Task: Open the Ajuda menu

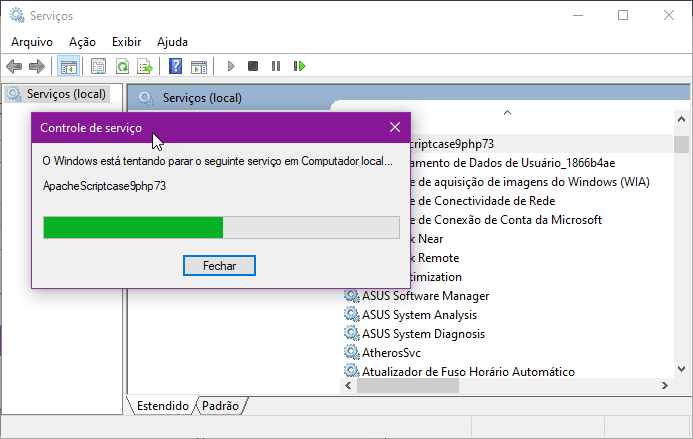Action: point(172,42)
